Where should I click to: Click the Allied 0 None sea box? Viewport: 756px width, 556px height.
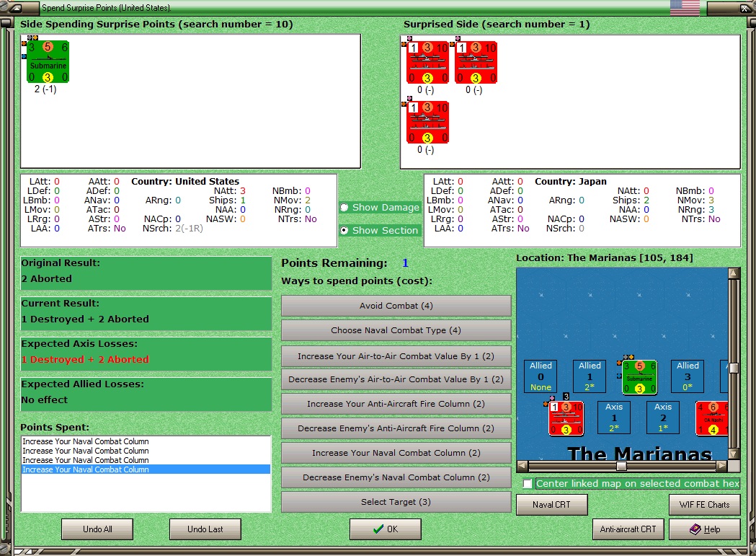[541, 376]
